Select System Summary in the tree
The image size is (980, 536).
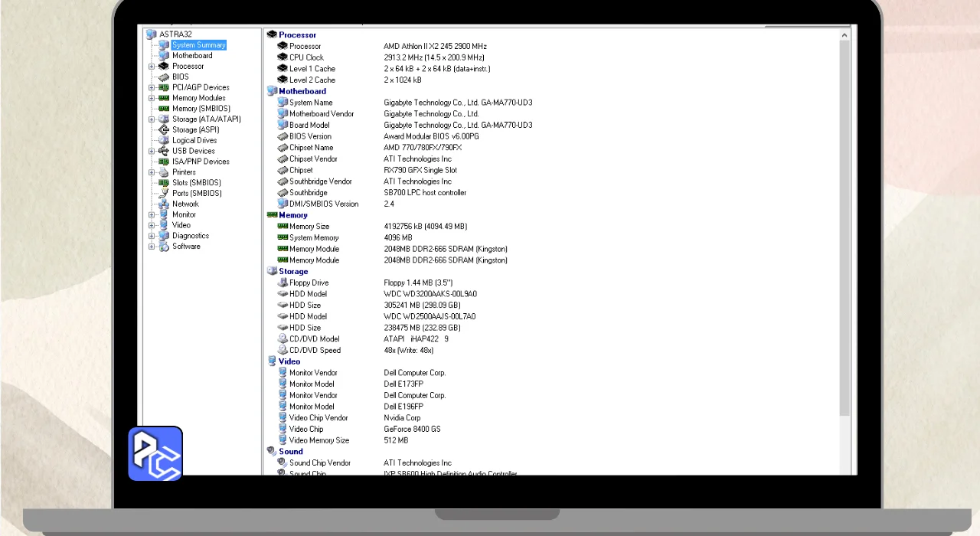(x=198, y=45)
